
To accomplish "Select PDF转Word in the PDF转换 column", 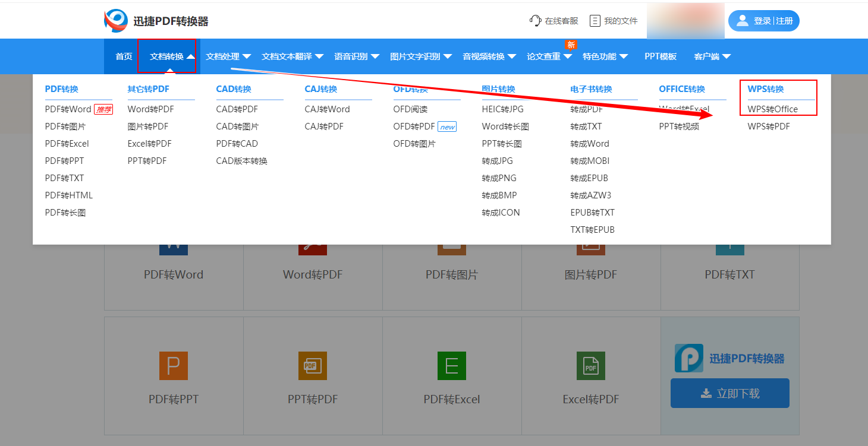I will point(68,109).
